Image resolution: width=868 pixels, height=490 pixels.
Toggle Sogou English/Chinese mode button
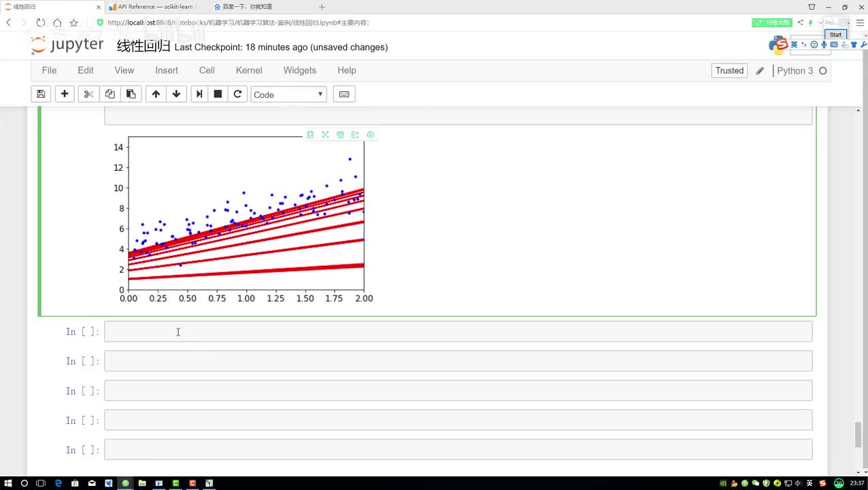[794, 45]
